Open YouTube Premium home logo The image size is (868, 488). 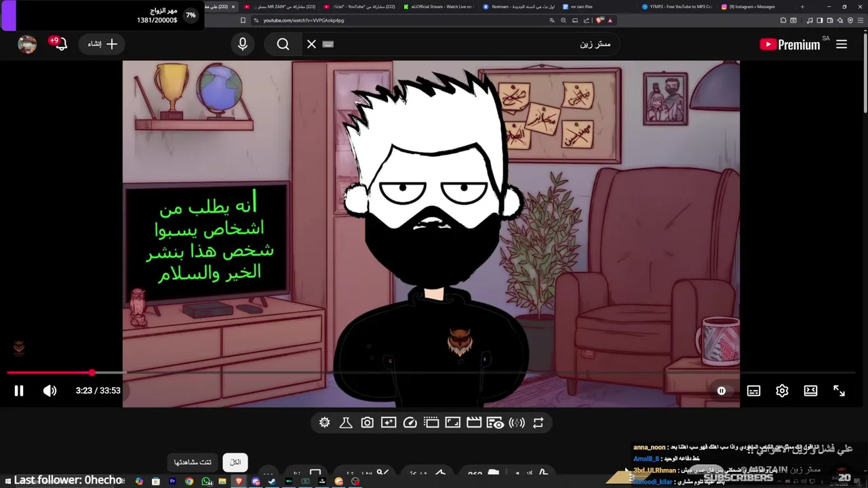(x=790, y=45)
